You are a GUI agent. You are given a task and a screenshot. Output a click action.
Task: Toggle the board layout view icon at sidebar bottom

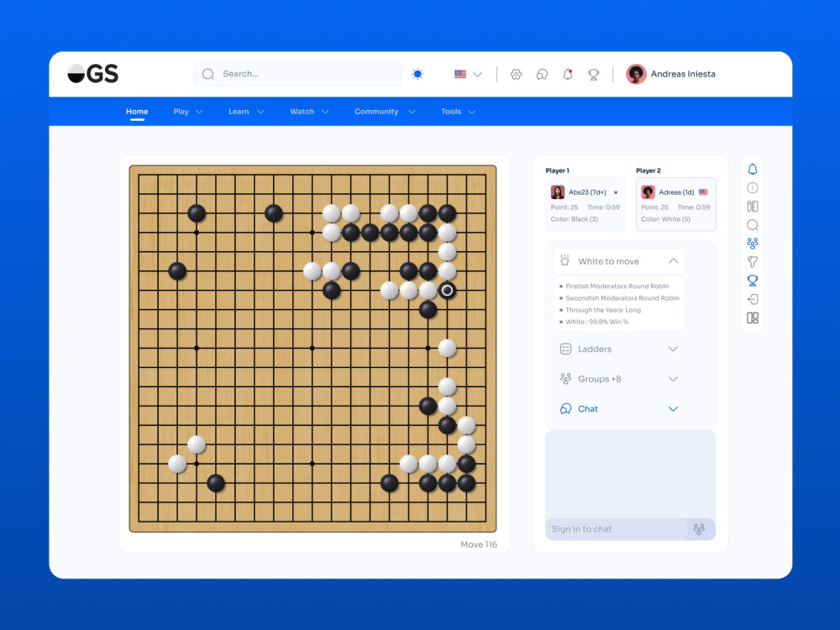click(752, 318)
